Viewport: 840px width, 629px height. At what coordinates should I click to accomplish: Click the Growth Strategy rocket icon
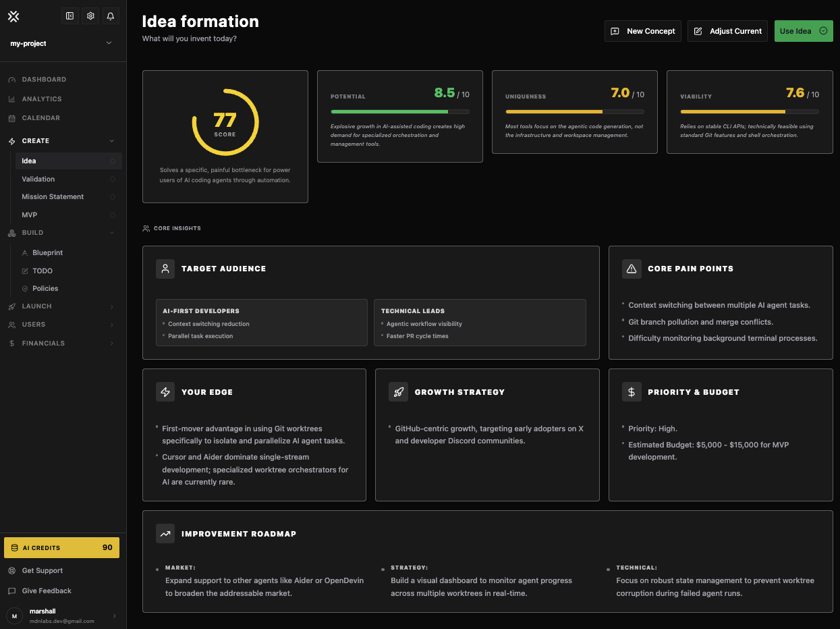398,392
